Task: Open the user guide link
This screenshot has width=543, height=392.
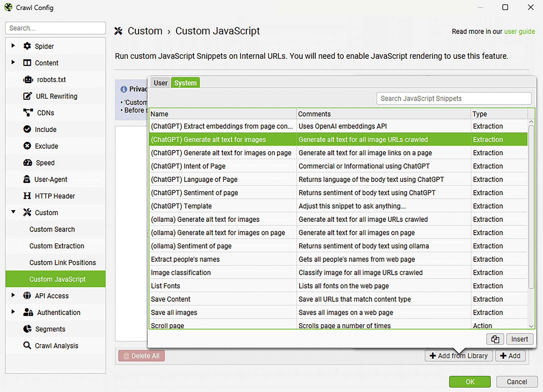Action: [519, 31]
